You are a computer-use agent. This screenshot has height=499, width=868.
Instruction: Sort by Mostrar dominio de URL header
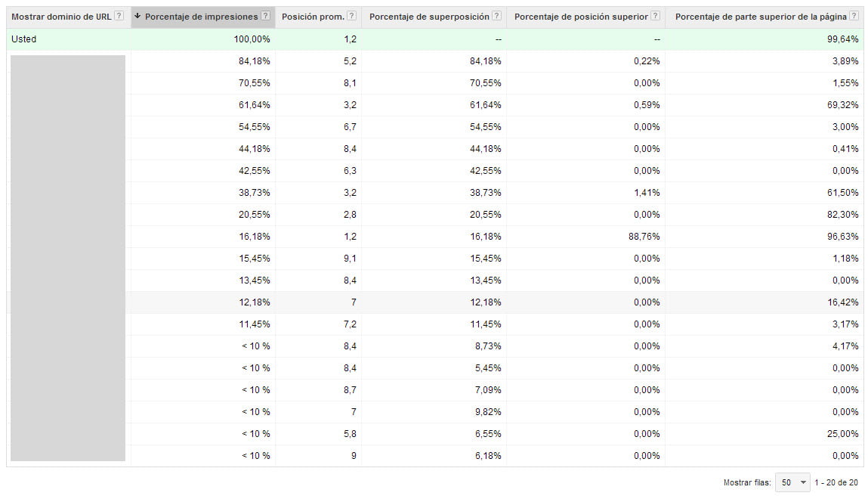61,17
